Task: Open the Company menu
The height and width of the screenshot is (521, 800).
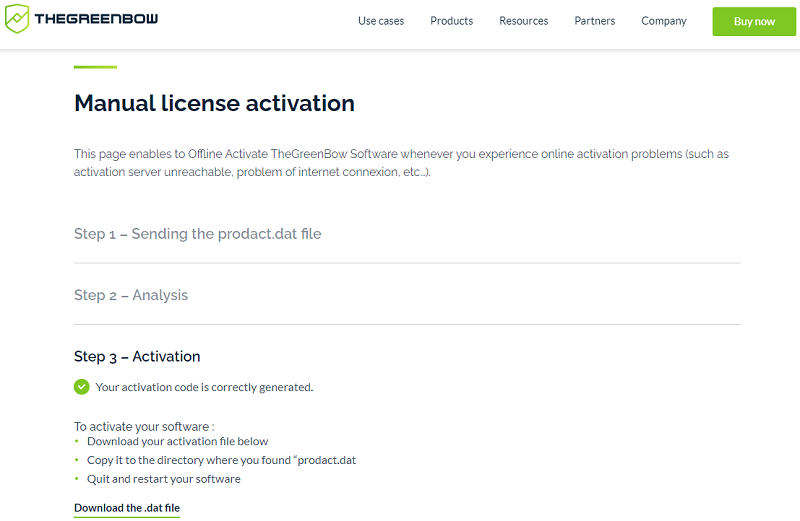Action: click(x=664, y=21)
